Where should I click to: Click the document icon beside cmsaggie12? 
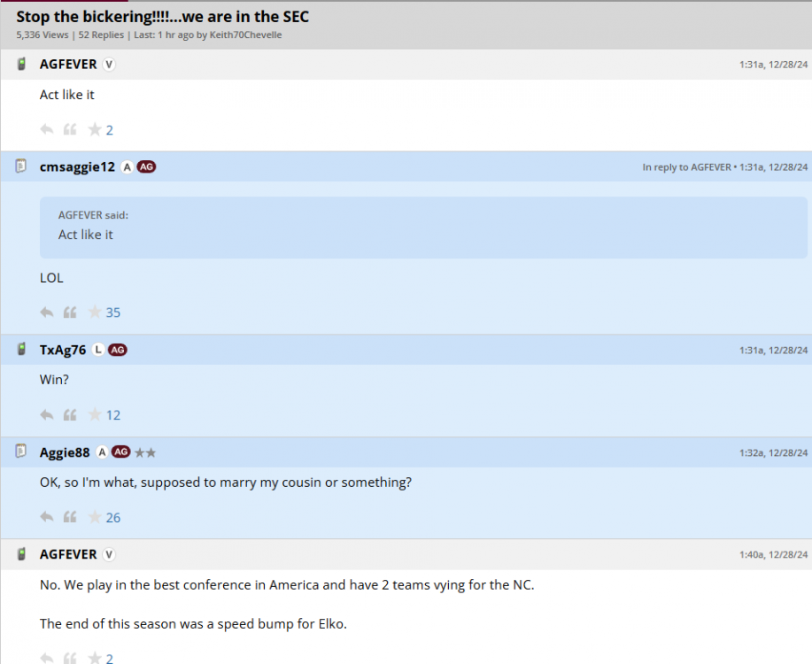[x=22, y=166]
